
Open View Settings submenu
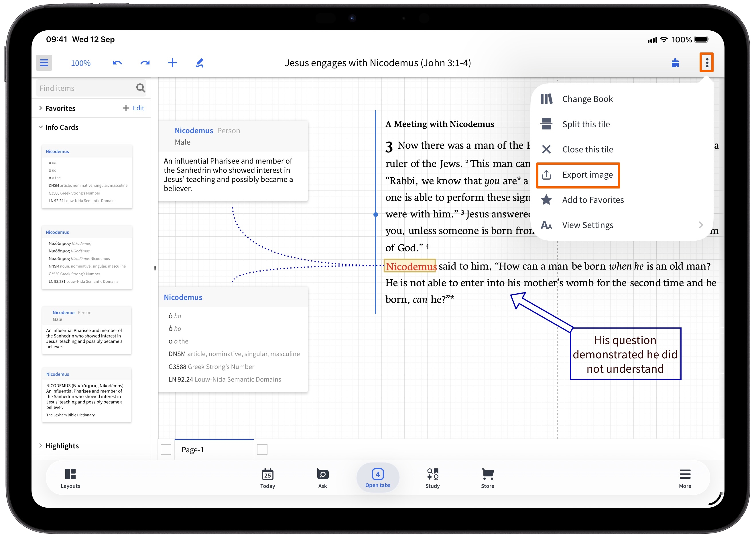[621, 225]
